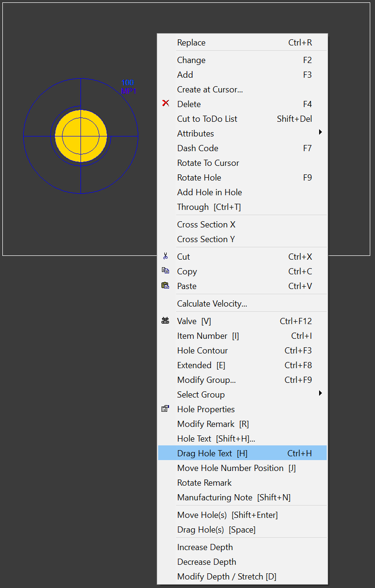
Task: Choose Rotate Remark
Action: [242, 483]
